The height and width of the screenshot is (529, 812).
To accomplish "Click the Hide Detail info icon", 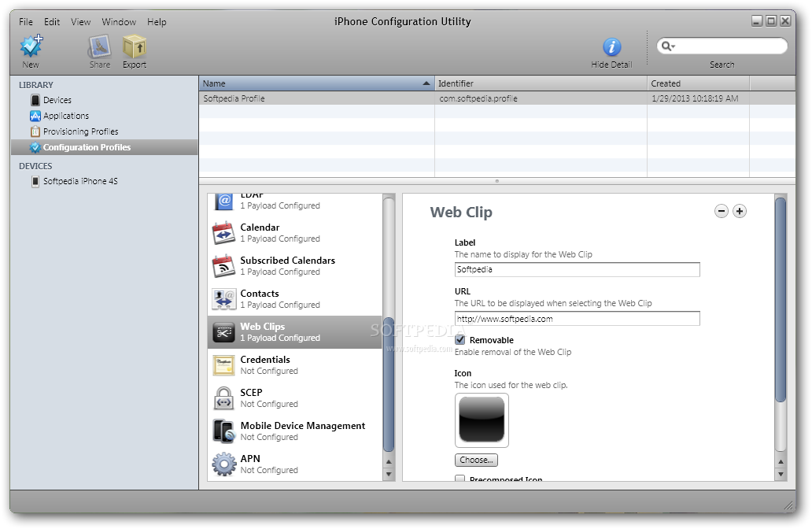I will 611,47.
